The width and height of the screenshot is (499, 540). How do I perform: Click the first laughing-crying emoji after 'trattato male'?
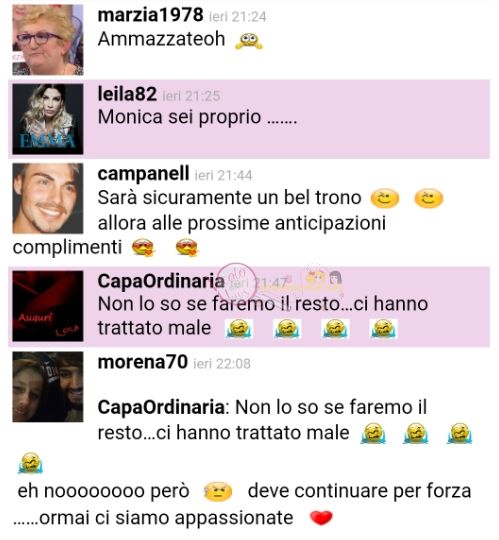coord(239,328)
